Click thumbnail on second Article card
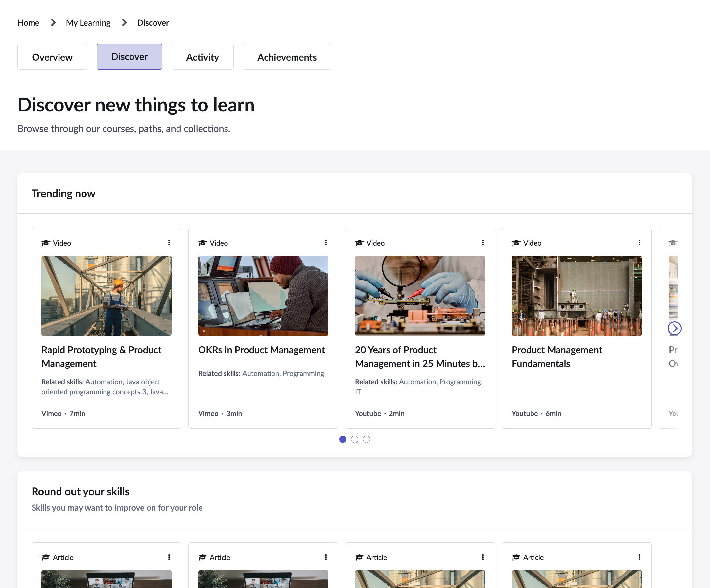 (263, 579)
